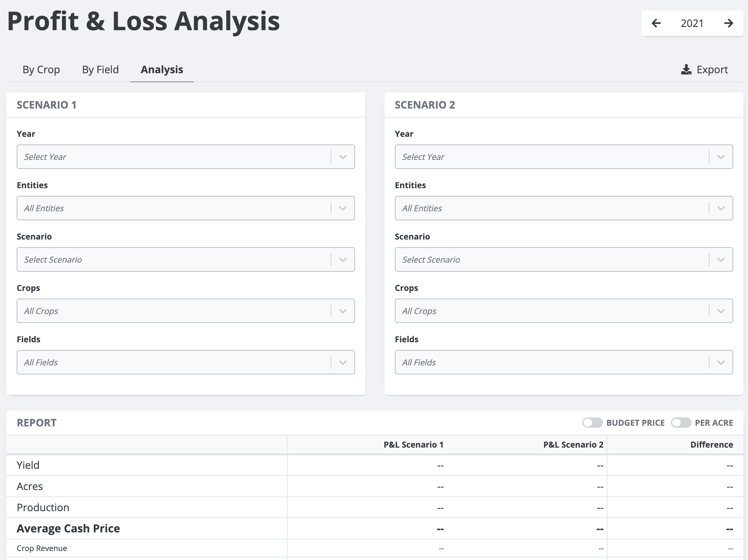Click the Scenario 1 Year chevron arrow
Viewport: 748px width, 560px height.
pyautogui.click(x=343, y=157)
